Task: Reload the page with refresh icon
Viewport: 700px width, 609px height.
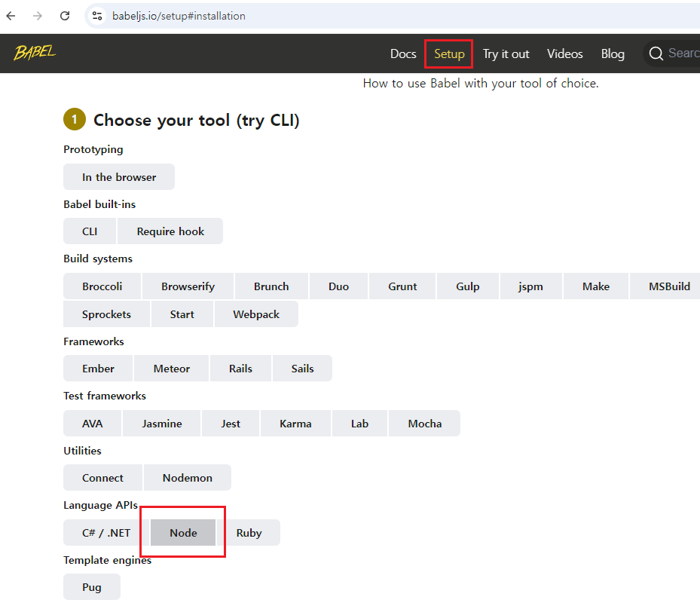Action: 65,16
